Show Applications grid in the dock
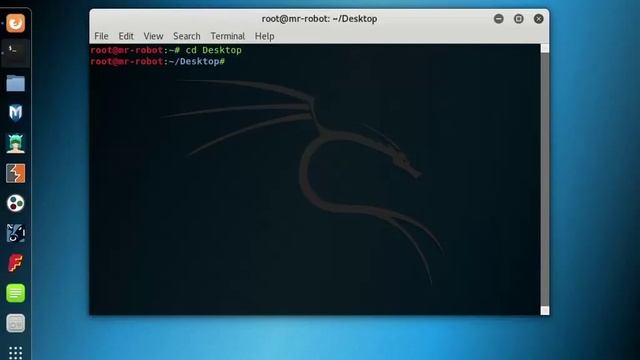The width and height of the screenshot is (640, 360). point(16,353)
